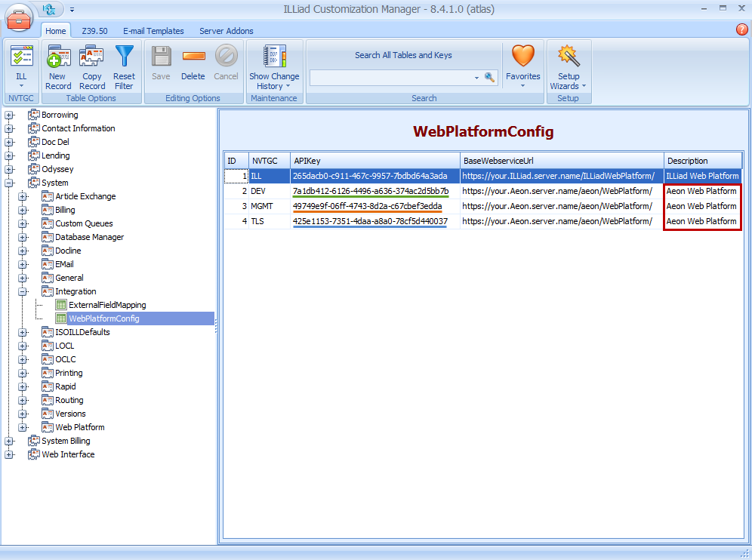The height and width of the screenshot is (560, 752).
Task: Collapse the System tree node
Action: pos(9,183)
